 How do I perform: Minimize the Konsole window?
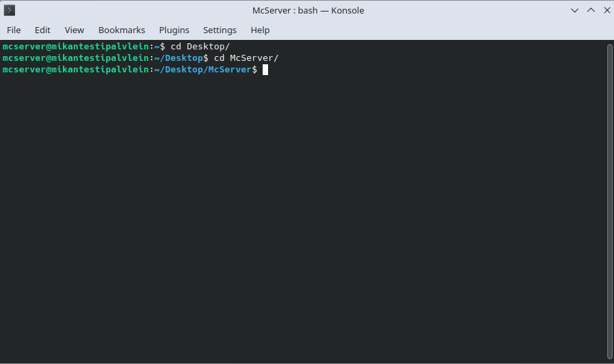coord(575,10)
